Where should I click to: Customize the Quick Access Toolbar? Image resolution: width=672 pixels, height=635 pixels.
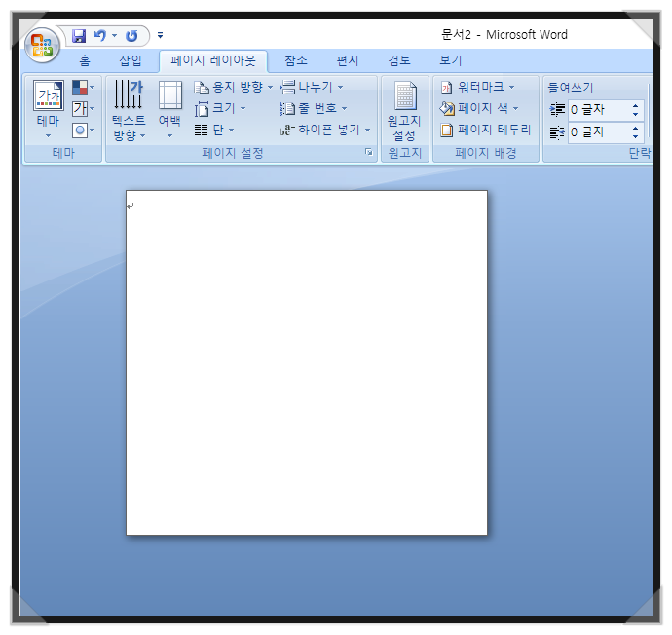[x=160, y=36]
